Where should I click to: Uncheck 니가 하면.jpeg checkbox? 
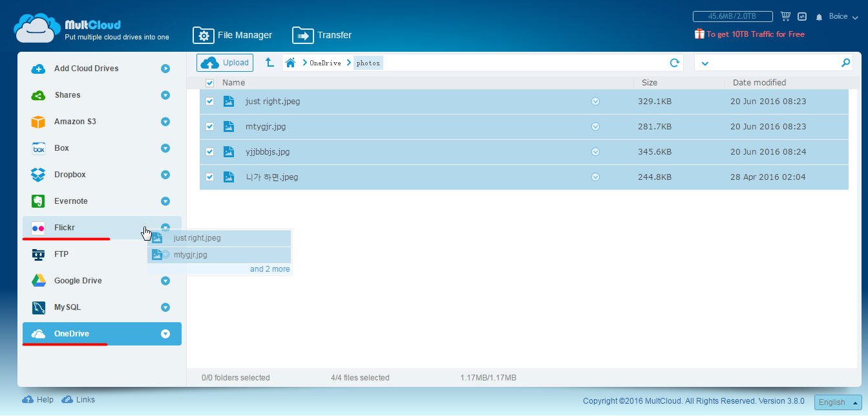click(x=209, y=177)
